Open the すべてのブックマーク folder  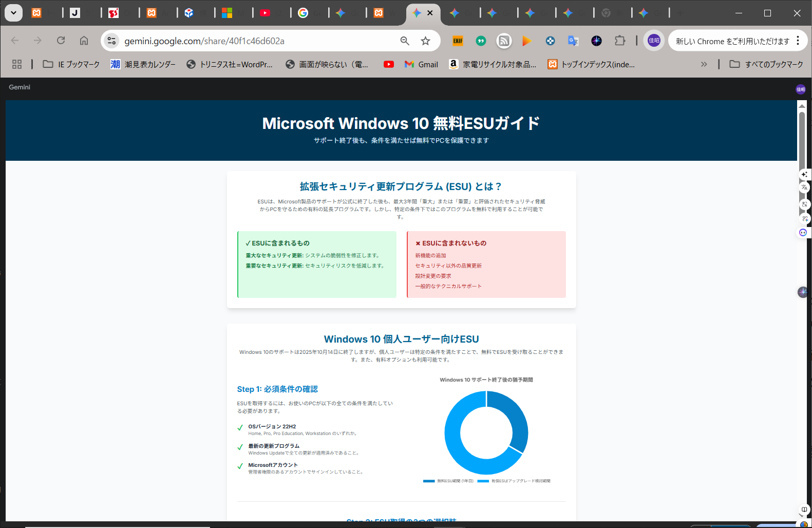click(x=766, y=64)
